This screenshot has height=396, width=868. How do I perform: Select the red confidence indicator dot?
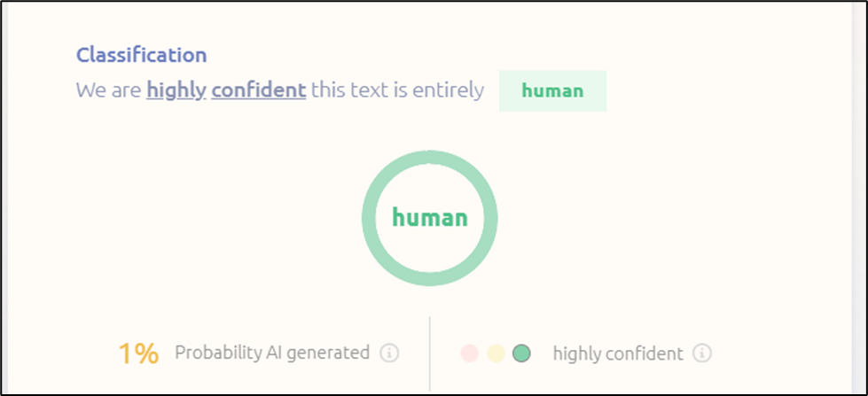[x=469, y=353]
